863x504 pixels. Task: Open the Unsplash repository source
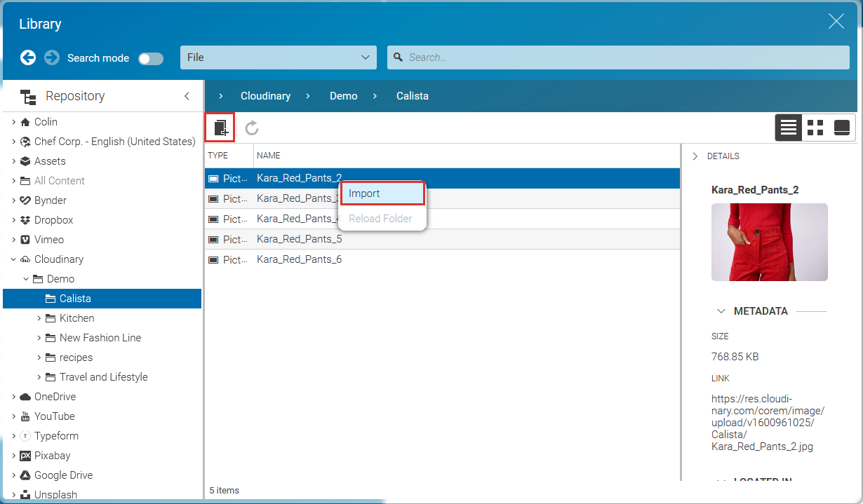(x=57, y=494)
